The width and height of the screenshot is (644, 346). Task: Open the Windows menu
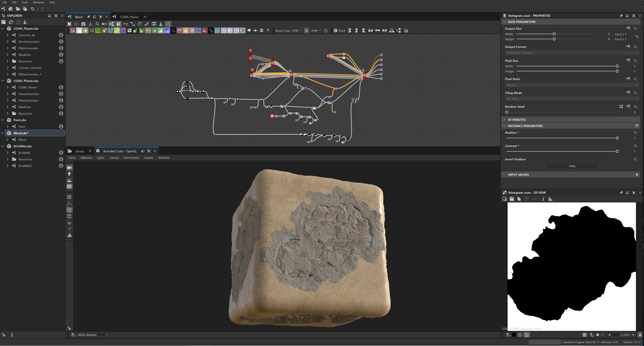click(x=38, y=2)
